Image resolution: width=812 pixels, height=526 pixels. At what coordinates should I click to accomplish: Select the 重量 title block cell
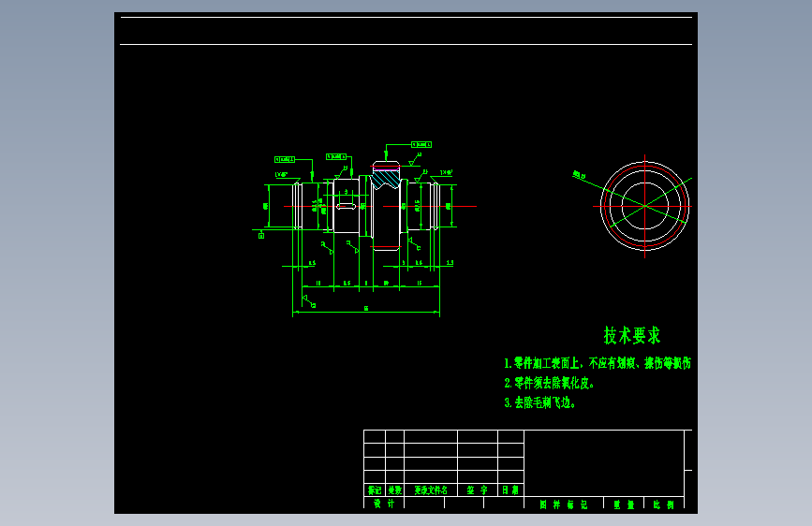624,504
